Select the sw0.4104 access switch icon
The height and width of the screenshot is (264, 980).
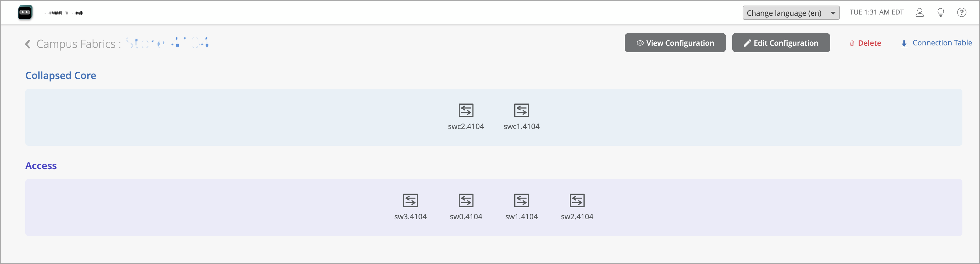click(x=466, y=200)
